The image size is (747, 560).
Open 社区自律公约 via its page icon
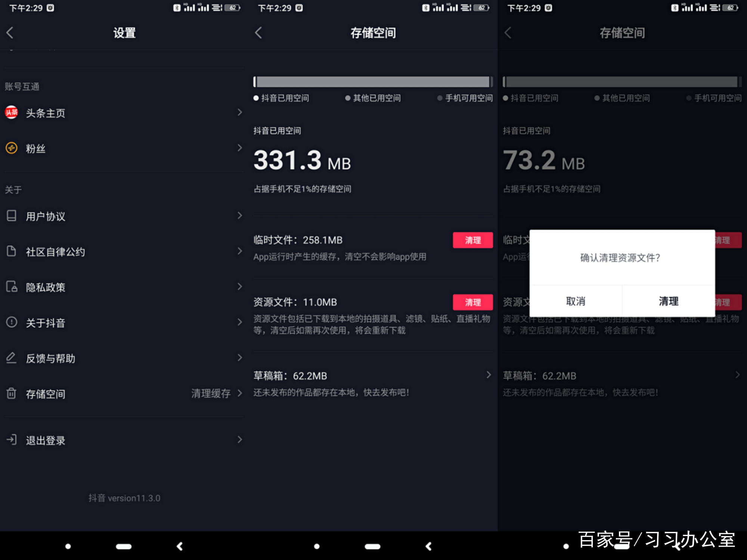[x=11, y=251]
